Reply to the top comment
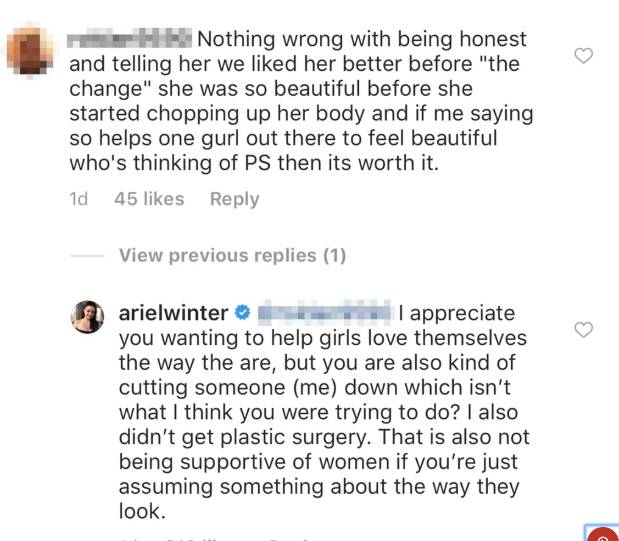The width and height of the screenshot is (619, 541). click(234, 199)
